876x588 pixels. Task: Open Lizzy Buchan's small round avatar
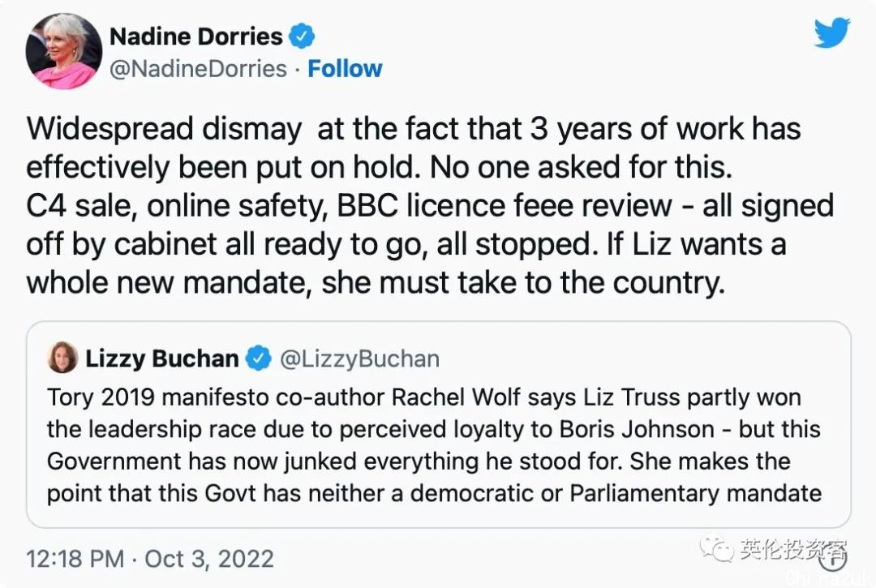pos(62,358)
